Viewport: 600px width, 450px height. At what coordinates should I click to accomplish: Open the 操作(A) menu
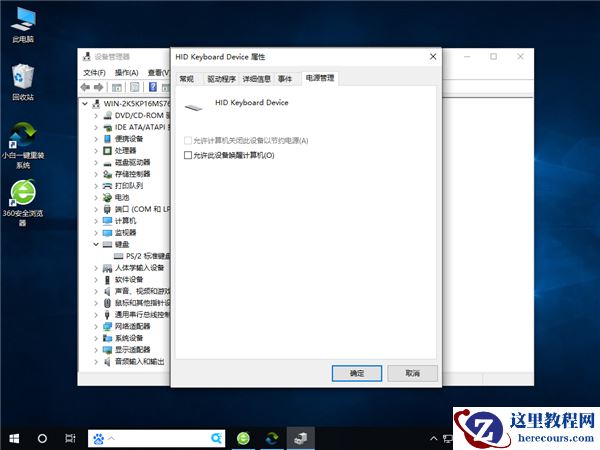[x=127, y=73]
